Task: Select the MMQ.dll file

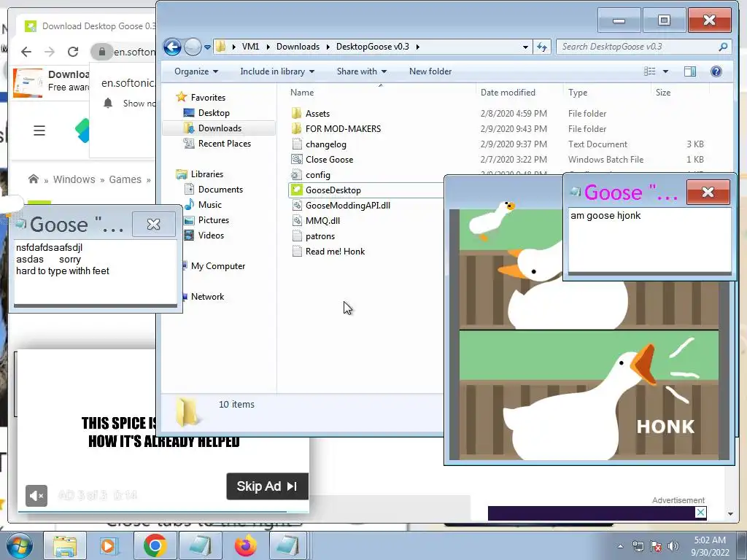Action: pyautogui.click(x=322, y=220)
